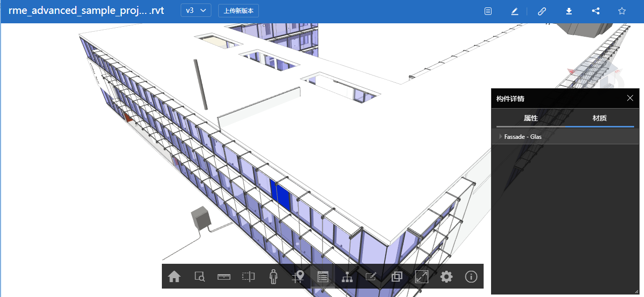Screen dimensions: 644x297
Task: Select the zoom window tool
Action: pyautogui.click(x=199, y=277)
